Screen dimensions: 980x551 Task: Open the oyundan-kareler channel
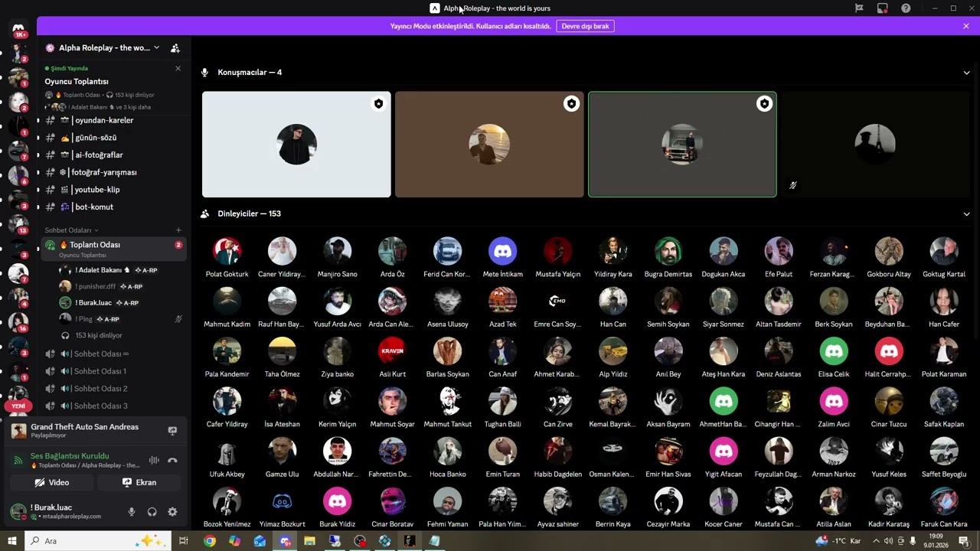click(113, 120)
